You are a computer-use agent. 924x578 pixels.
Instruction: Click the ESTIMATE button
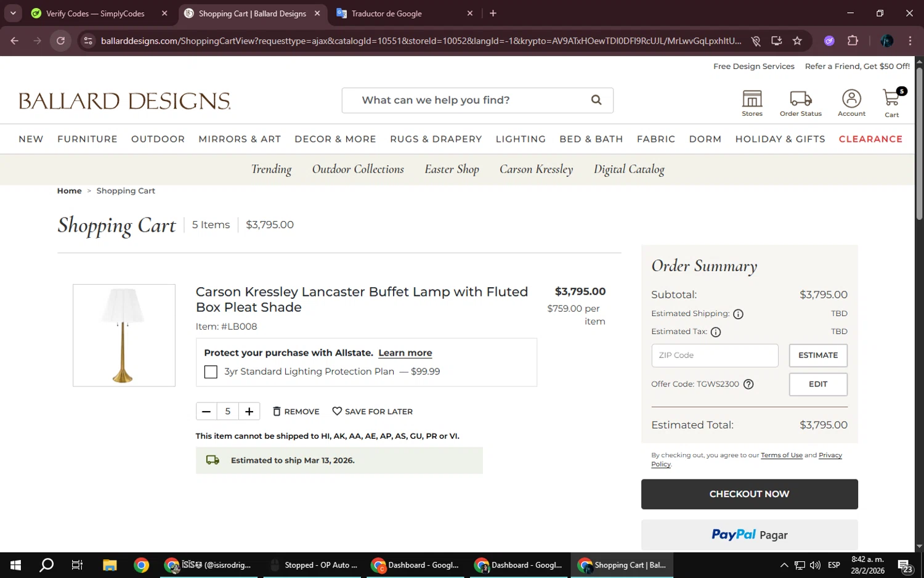818,356
